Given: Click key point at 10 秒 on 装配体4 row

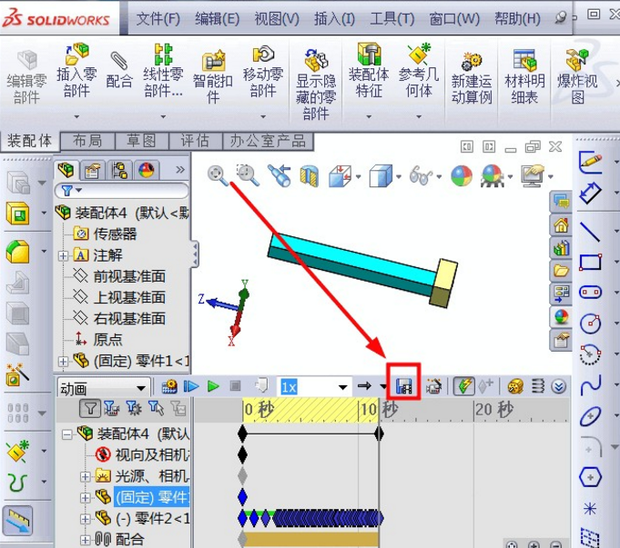Looking at the screenshot, I should pyautogui.click(x=379, y=434).
